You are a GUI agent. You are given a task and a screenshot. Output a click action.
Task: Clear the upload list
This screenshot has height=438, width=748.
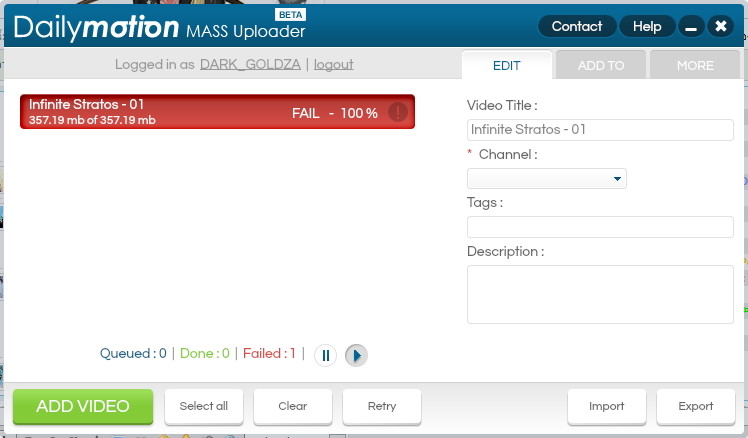coord(292,406)
